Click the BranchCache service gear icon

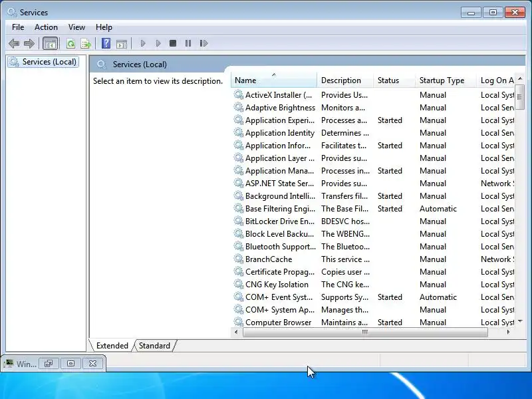pos(239,259)
